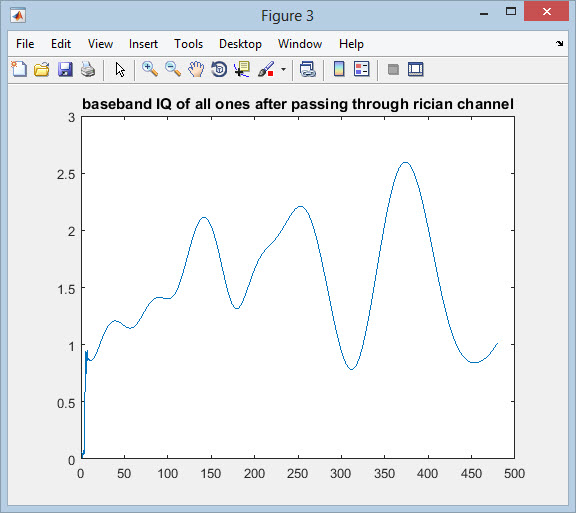Choose the Data Cursor tool

[242, 69]
